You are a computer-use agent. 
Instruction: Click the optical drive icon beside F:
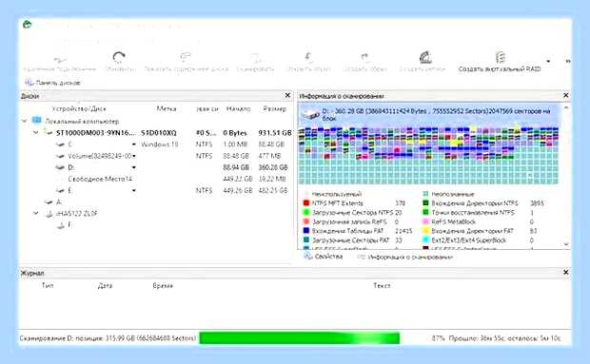pyautogui.click(x=60, y=225)
